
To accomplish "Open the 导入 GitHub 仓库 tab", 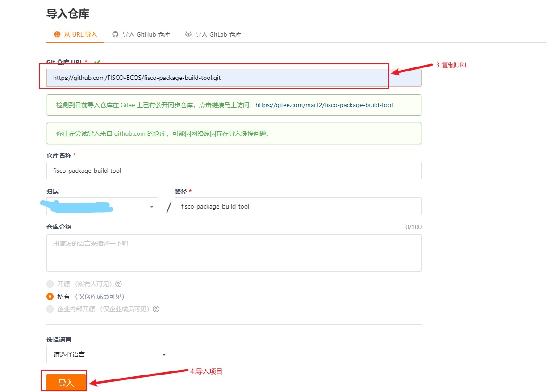I will tap(141, 34).
